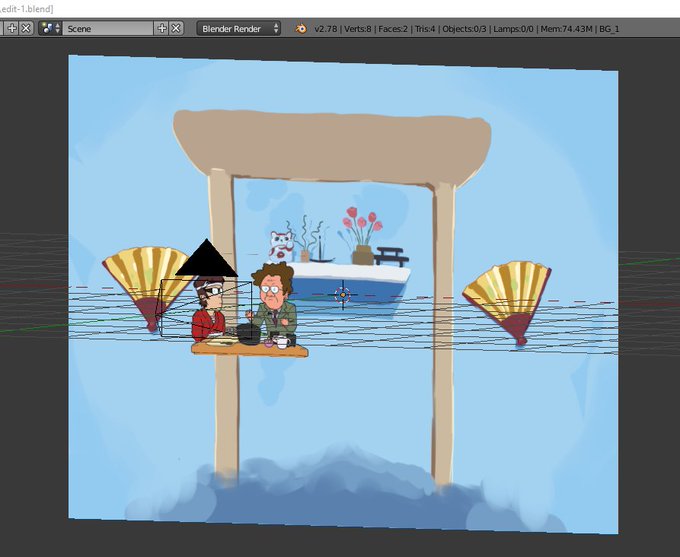Click the Verts:8 statistic

click(358, 29)
